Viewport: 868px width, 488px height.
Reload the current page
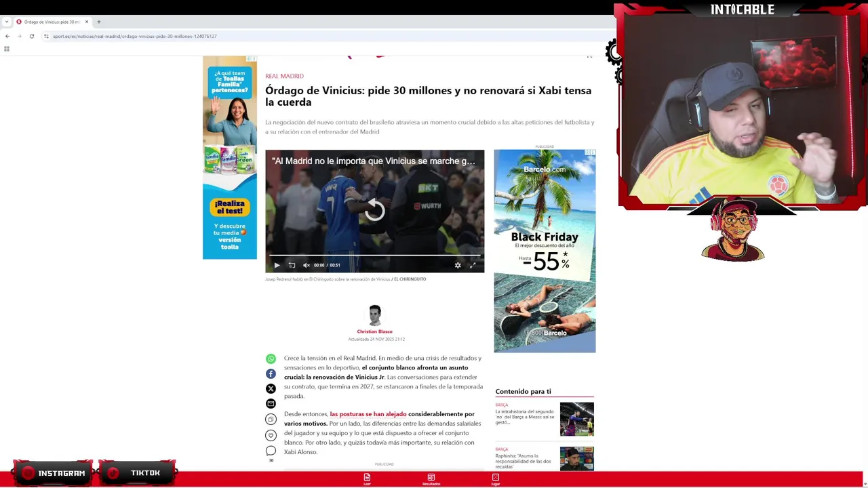click(x=31, y=36)
